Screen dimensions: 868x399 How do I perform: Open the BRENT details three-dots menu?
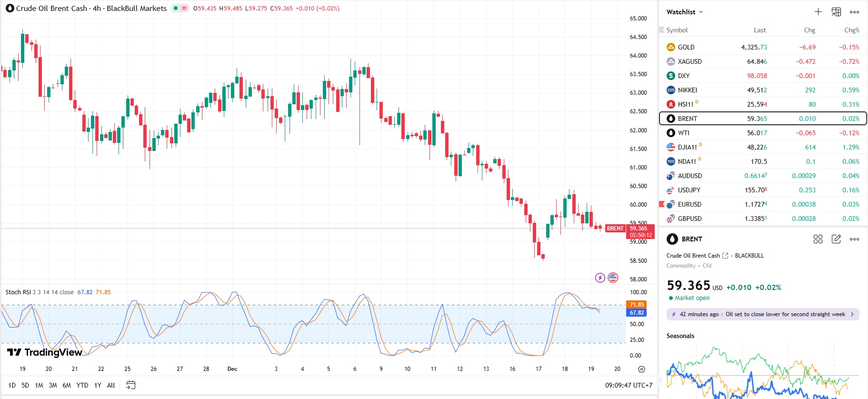(854, 239)
